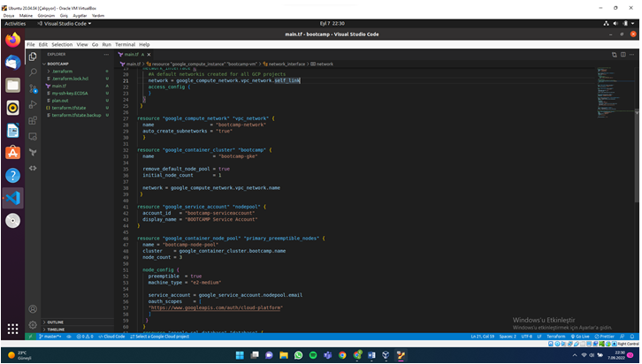This screenshot has width=642, height=364.
Task: Click Cloud Code in the status bar
Action: click(111, 337)
